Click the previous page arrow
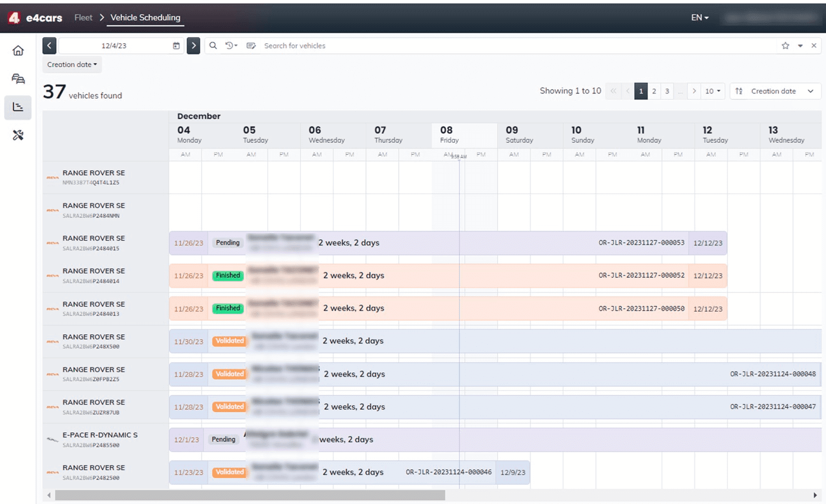 (627, 91)
